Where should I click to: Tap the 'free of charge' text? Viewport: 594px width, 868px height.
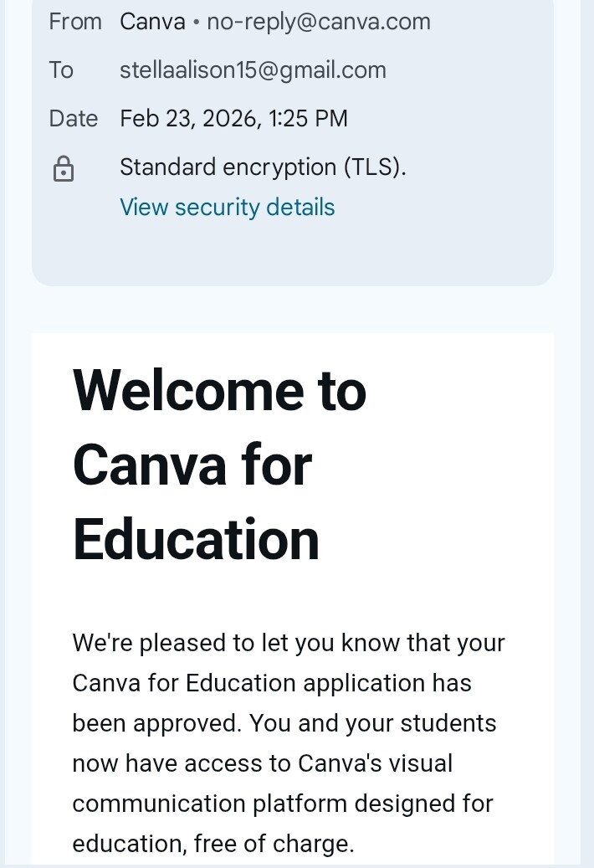(x=272, y=844)
